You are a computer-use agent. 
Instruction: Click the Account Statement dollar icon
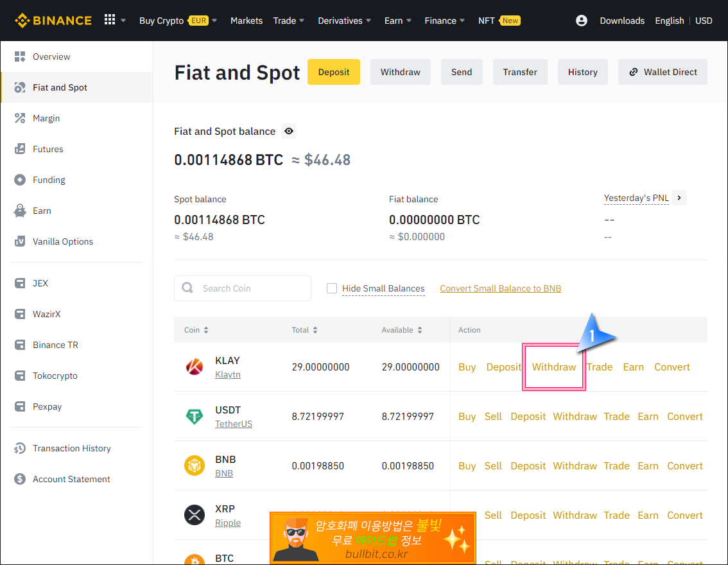pos(20,479)
